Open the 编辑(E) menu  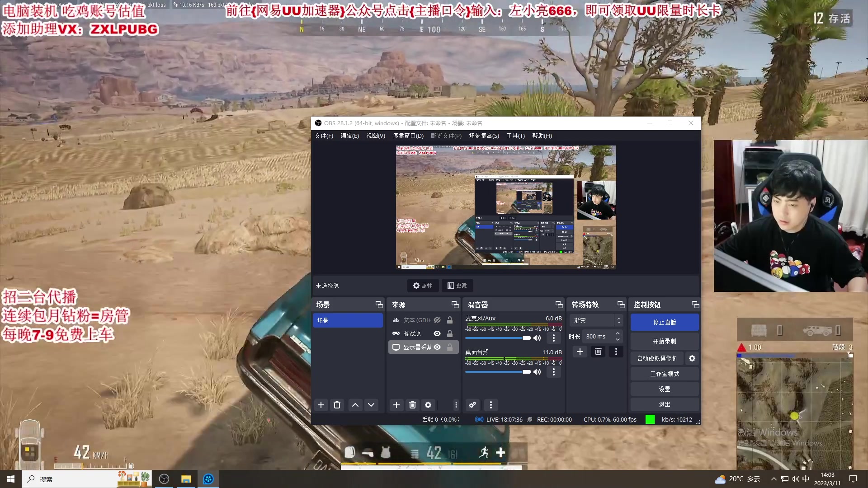click(349, 136)
